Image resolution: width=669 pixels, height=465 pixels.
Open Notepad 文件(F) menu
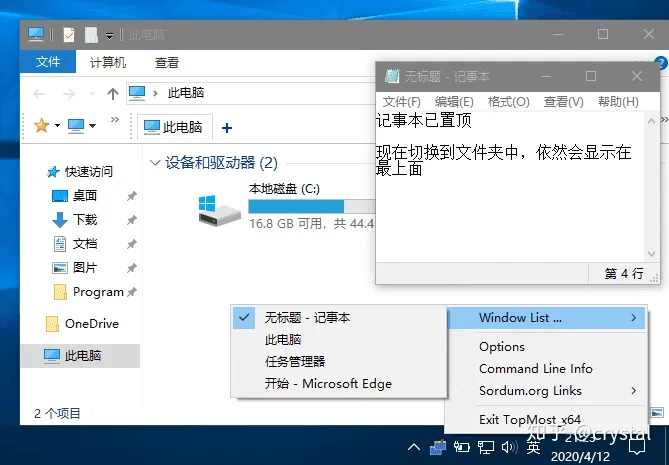(401, 102)
